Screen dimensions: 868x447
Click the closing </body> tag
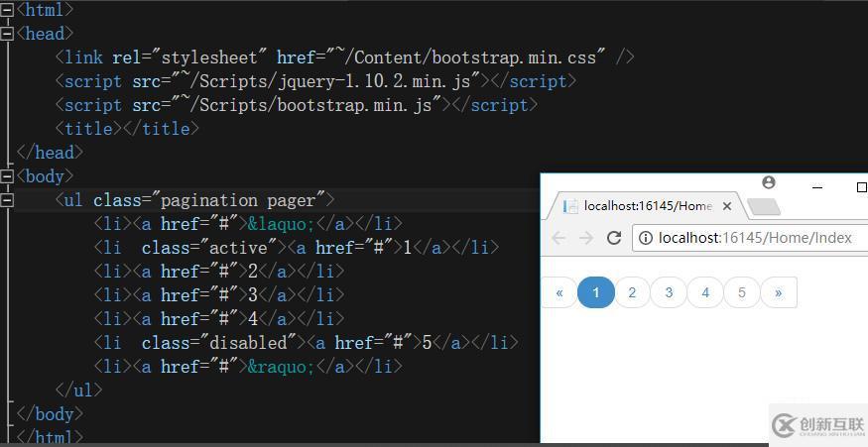50,414
